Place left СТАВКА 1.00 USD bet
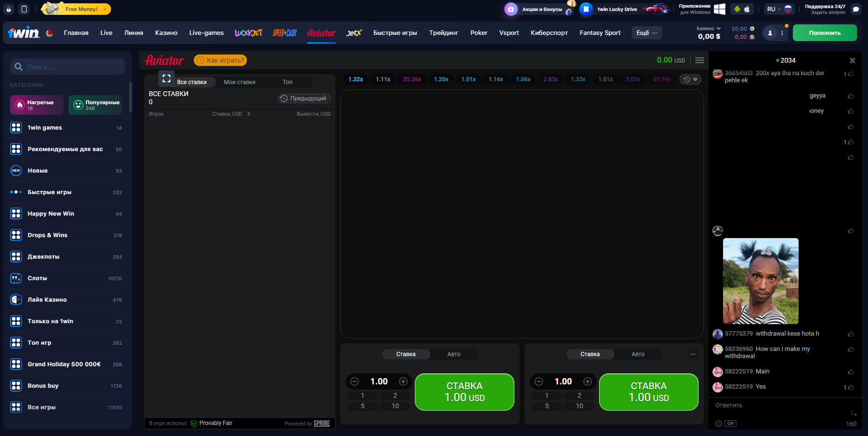868x436 pixels. tap(465, 392)
